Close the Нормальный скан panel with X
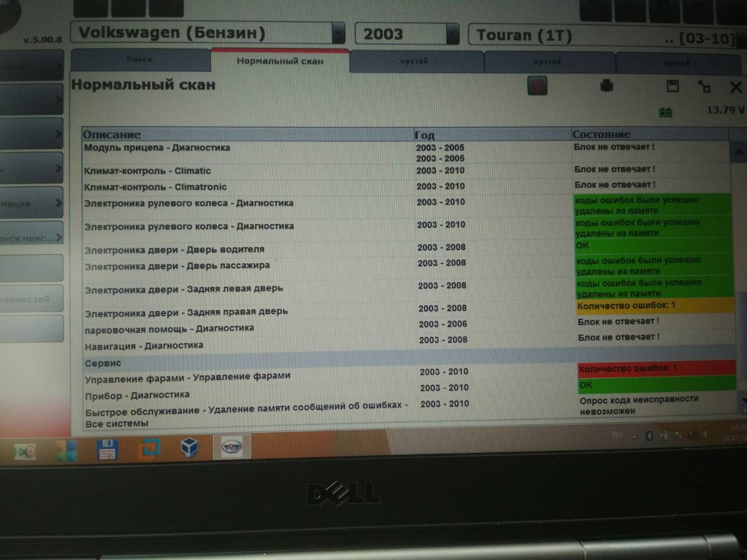Image resolution: width=747 pixels, height=560 pixels. coord(735,87)
